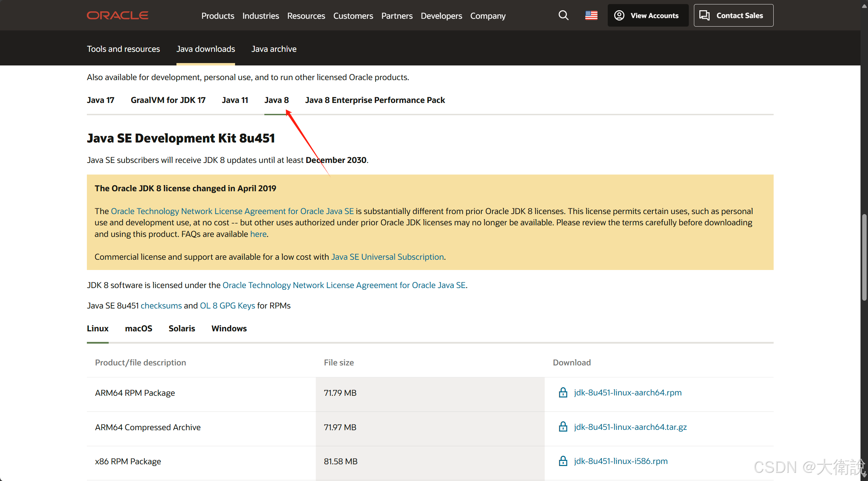Switch to the Windows OS tab
Screen dimensions: 868x481
click(x=229, y=328)
